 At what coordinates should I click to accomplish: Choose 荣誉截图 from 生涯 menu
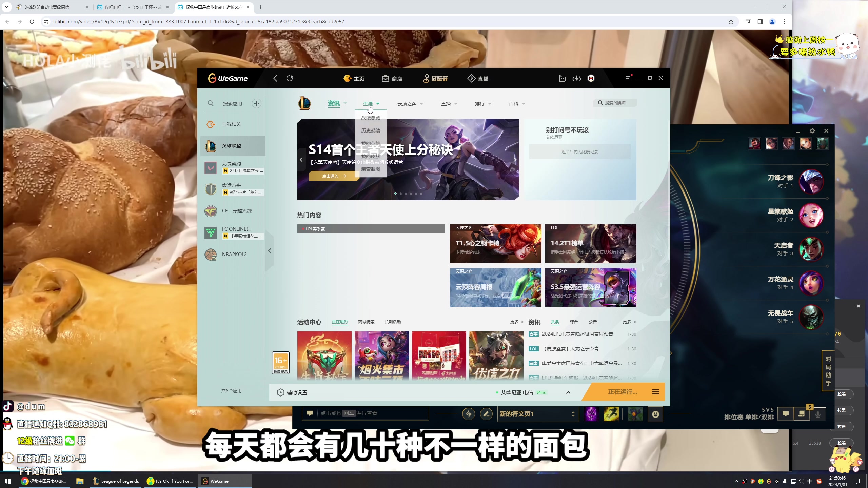371,169
